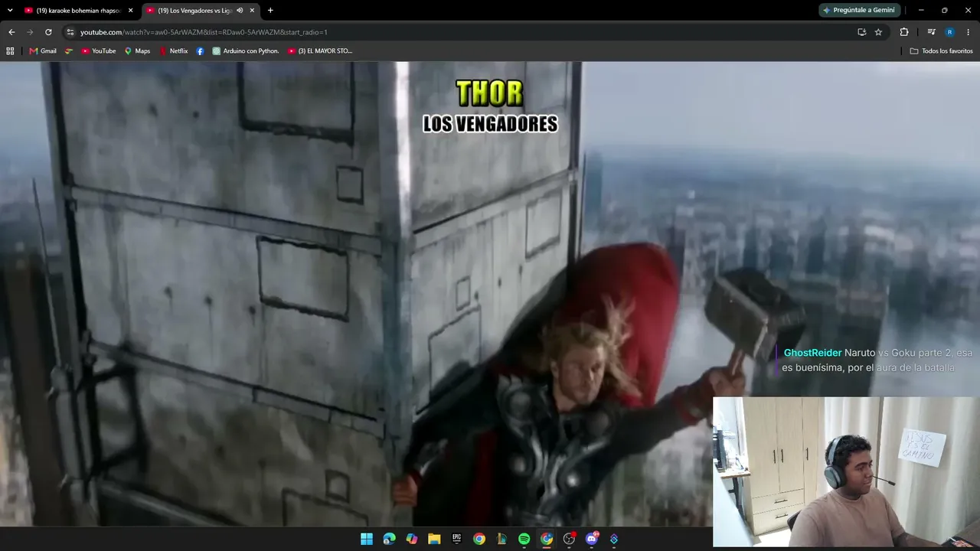The image size is (980, 551).
Task: Open Spotify from the taskbar
Action: tap(524, 539)
